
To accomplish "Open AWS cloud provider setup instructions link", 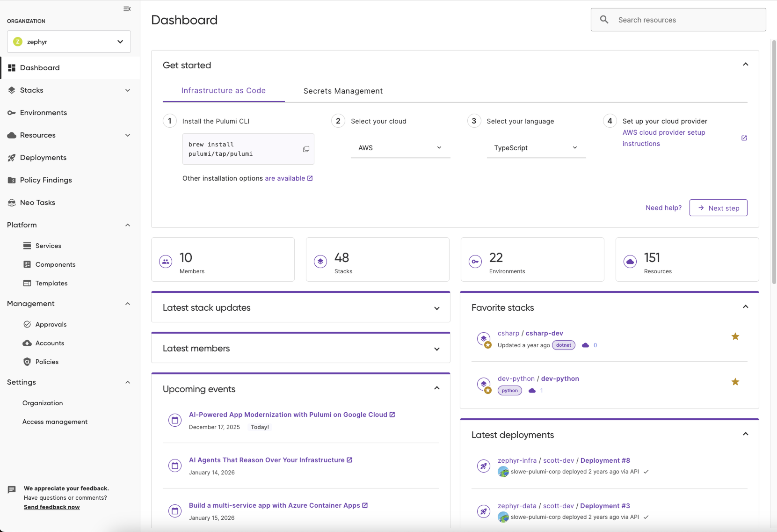I will click(664, 138).
